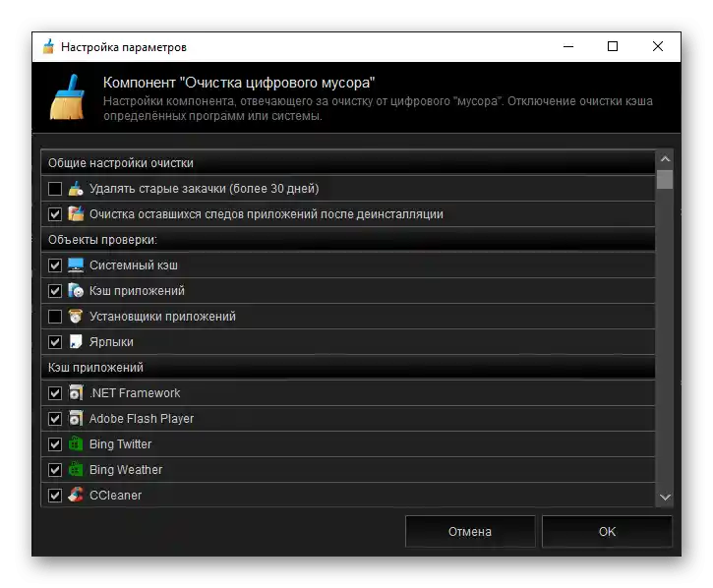This screenshot has width=713, height=588.
Task: Click the Ярлыки label text
Action: 111,341
